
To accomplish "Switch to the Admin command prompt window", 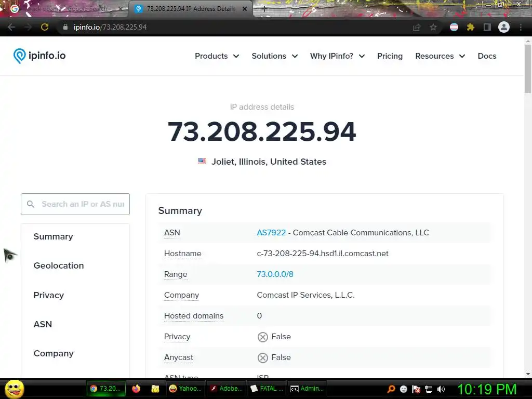I will click(x=307, y=389).
